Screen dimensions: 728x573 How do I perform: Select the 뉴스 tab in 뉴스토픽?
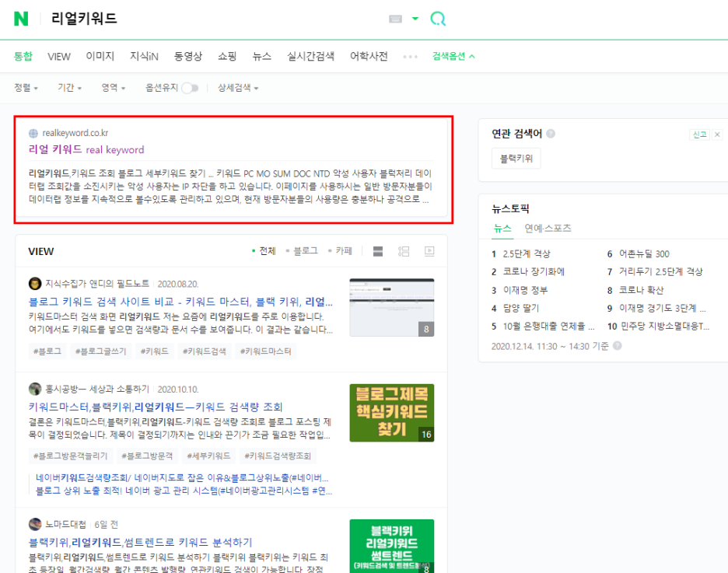point(502,229)
